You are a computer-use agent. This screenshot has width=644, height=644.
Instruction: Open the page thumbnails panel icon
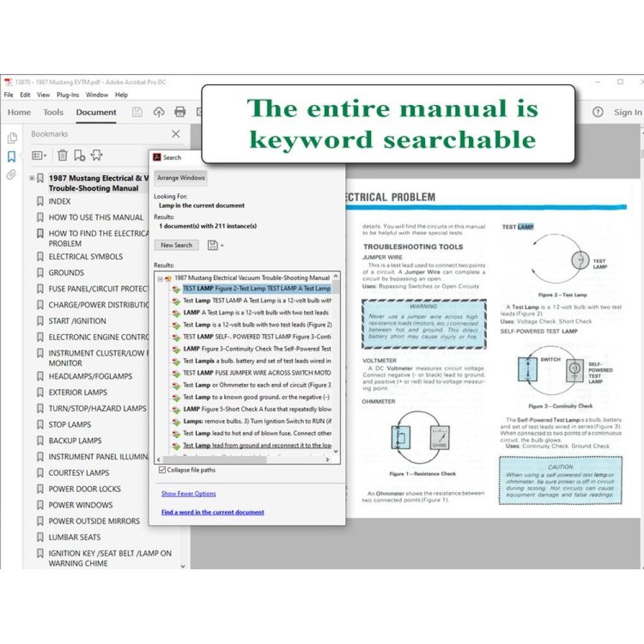click(x=12, y=138)
